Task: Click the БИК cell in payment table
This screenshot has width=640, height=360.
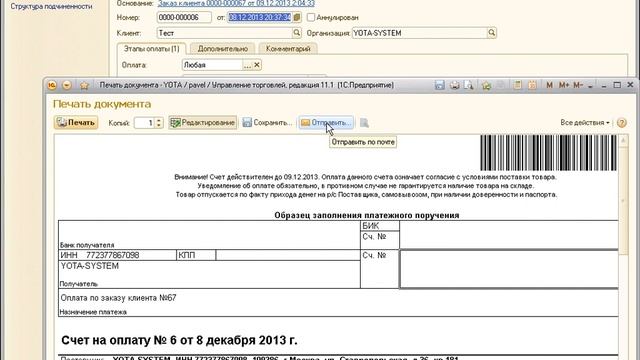Action: 380,226
